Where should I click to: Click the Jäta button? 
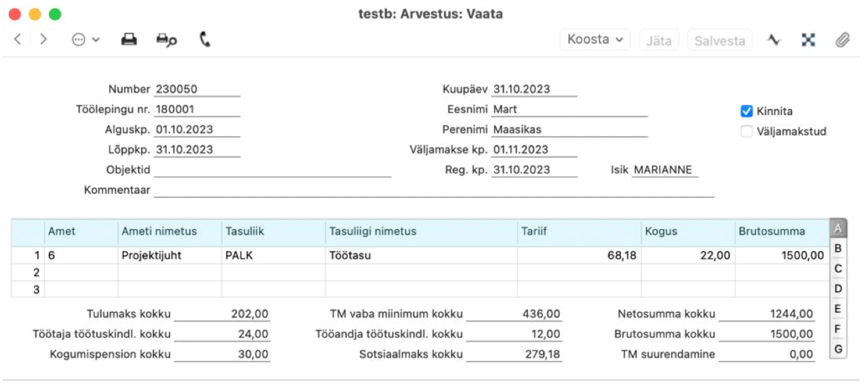coord(659,40)
